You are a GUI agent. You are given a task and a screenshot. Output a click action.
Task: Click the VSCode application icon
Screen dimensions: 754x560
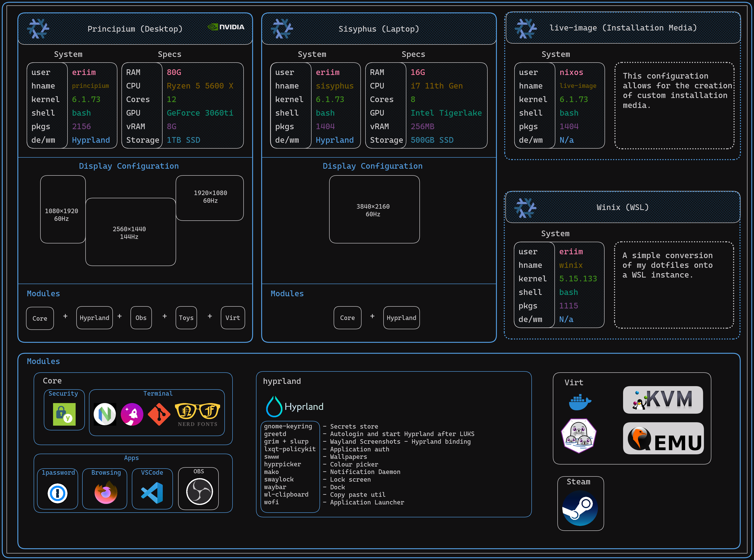152,493
